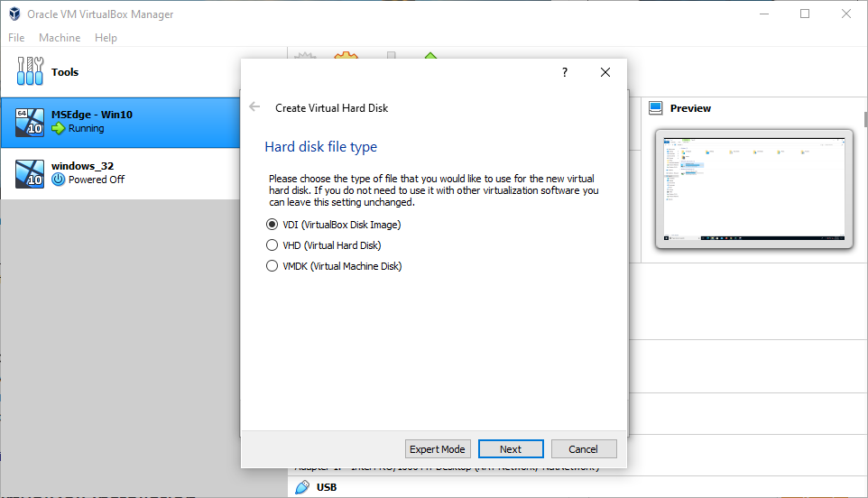
Task: Click the Settings gear toolbar icon
Action: [x=346, y=55]
